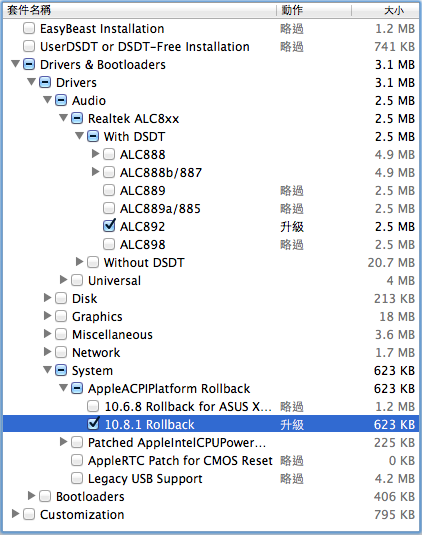Check the EasyBeast Installation checkbox

point(29,28)
